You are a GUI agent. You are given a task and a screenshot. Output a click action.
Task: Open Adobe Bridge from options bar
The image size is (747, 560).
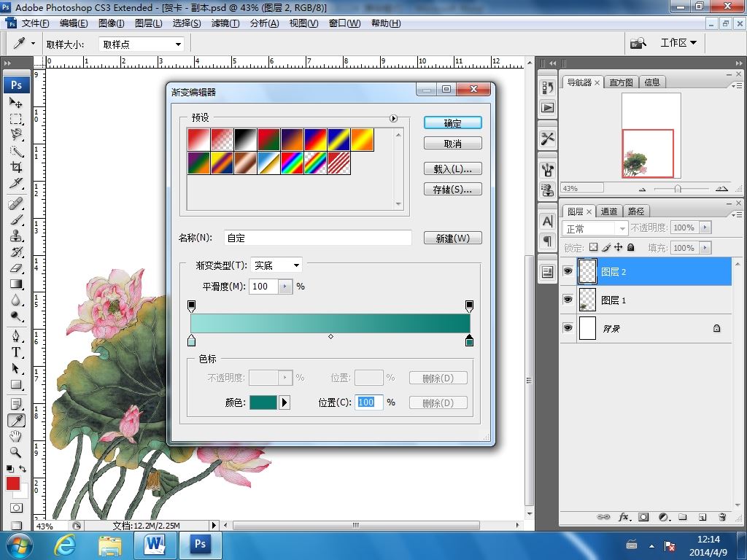pyautogui.click(x=638, y=43)
